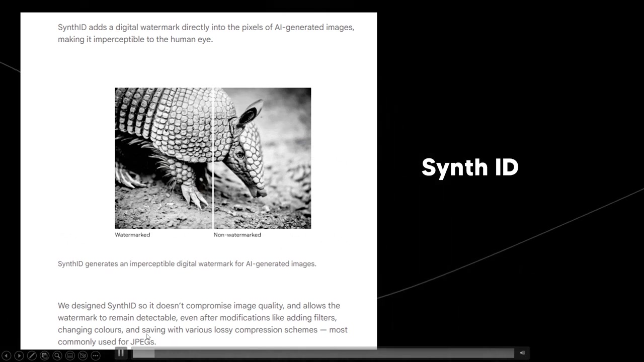This screenshot has width=644, height=362.
Task: Go to the previous slide
Action: (x=6, y=355)
